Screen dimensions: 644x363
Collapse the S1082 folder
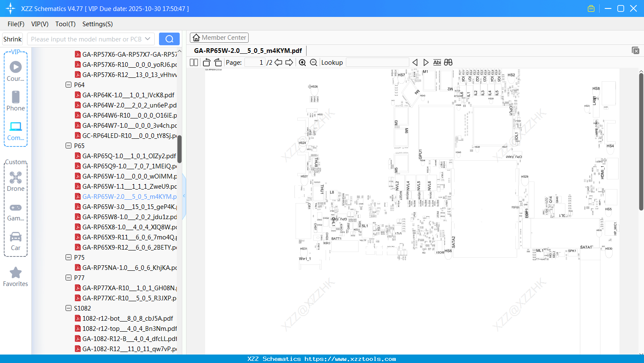(x=69, y=308)
